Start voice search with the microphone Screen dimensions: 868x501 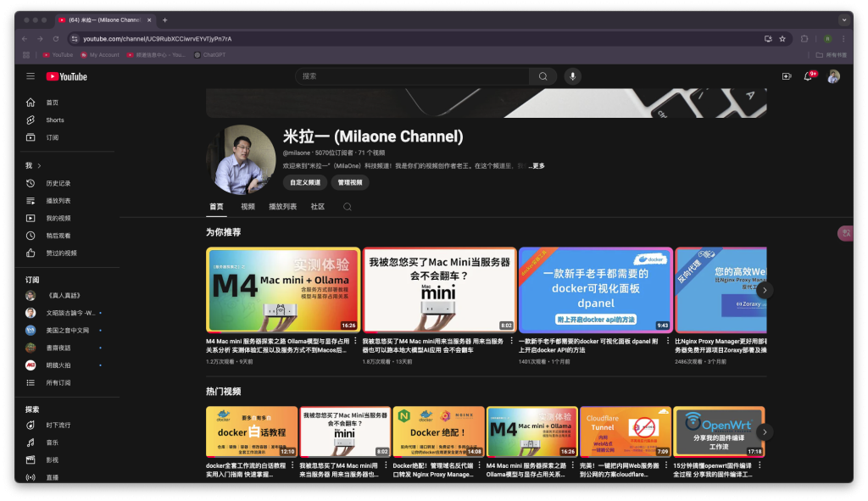572,76
